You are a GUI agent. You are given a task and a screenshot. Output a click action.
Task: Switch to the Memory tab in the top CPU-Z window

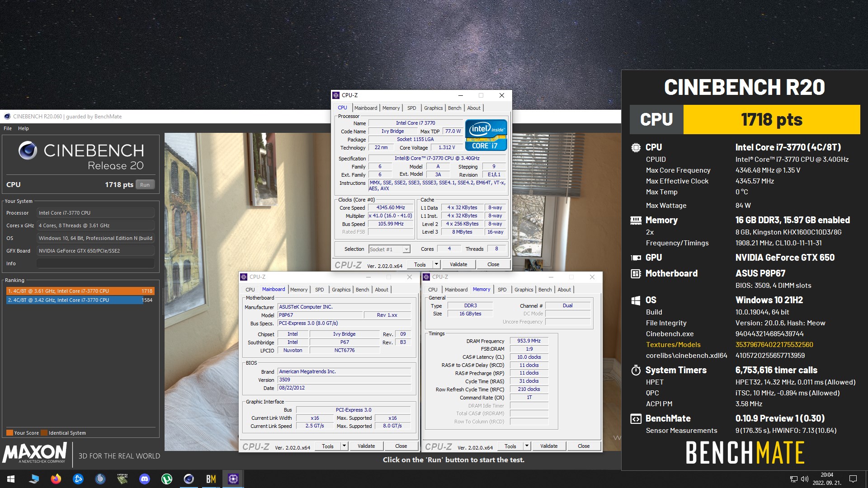391,108
